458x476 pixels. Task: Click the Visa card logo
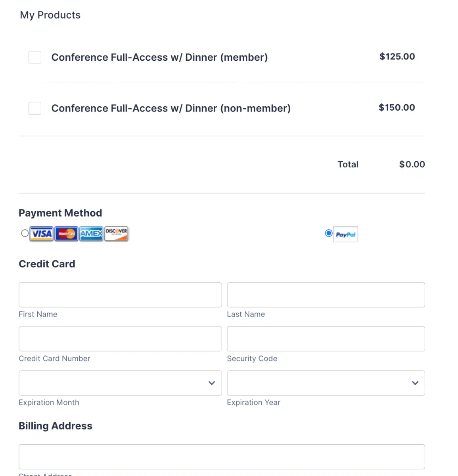42,234
